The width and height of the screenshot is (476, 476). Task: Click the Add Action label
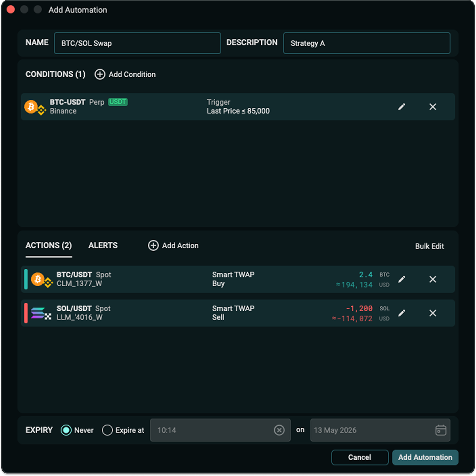point(180,246)
